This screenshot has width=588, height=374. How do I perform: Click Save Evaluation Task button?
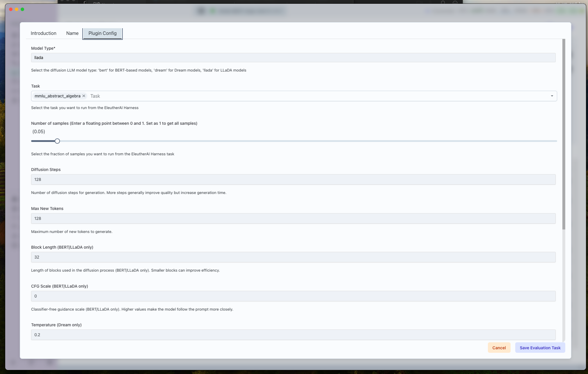540,348
